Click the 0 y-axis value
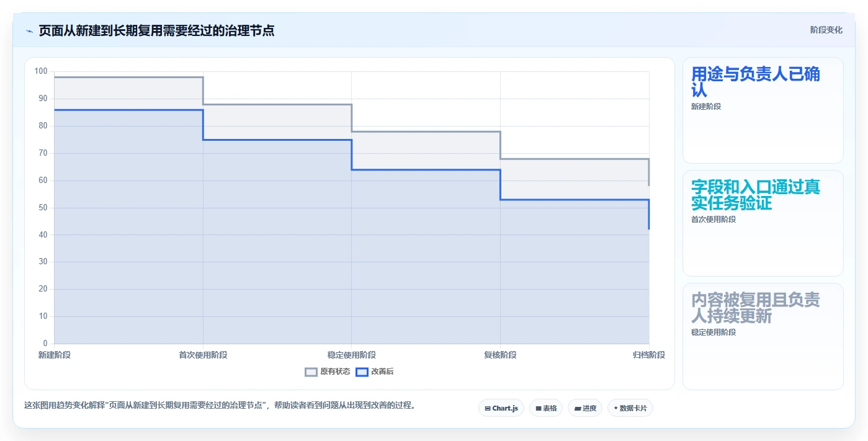Viewport: 868px width, 441px height. 45,344
